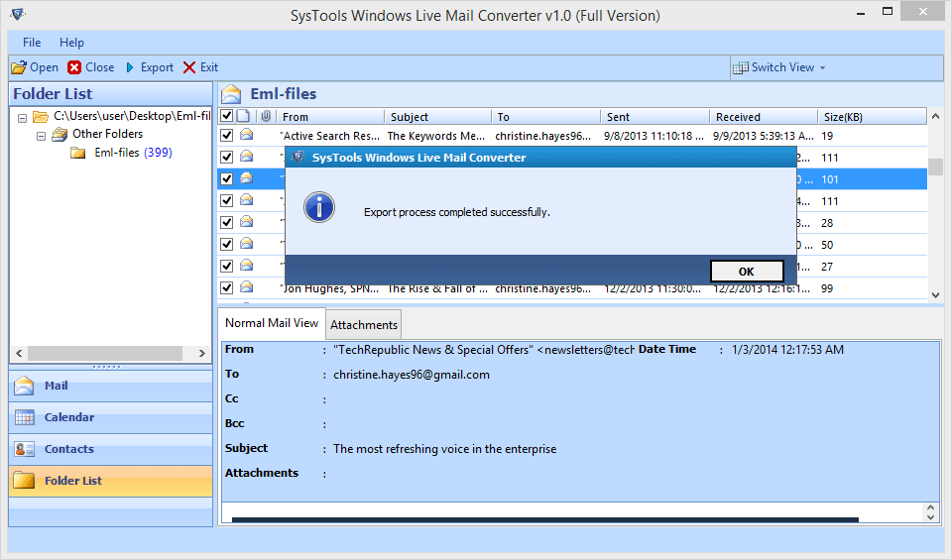Screen dimensions: 952x560
Task: Click envelope icon of the 50 KB row
Action: click(x=247, y=244)
